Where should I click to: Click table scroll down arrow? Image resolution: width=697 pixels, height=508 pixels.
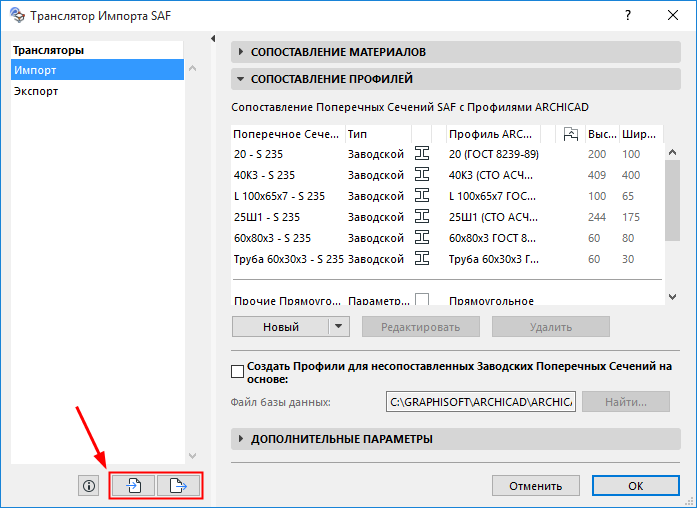click(x=673, y=296)
